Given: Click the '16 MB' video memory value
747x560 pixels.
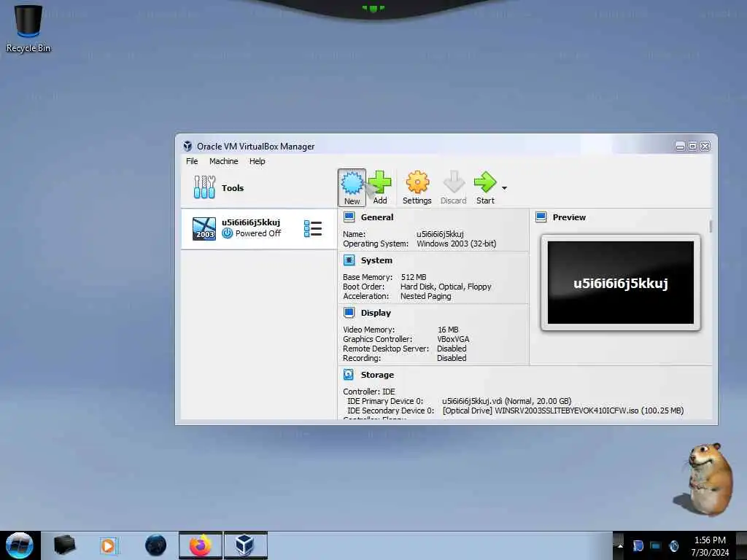Looking at the screenshot, I should [449, 330].
